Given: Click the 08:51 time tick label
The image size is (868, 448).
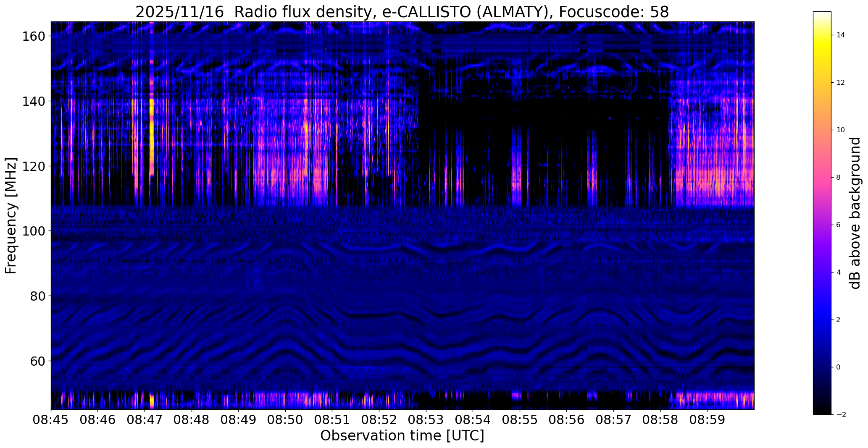Looking at the screenshot, I should click(332, 420).
